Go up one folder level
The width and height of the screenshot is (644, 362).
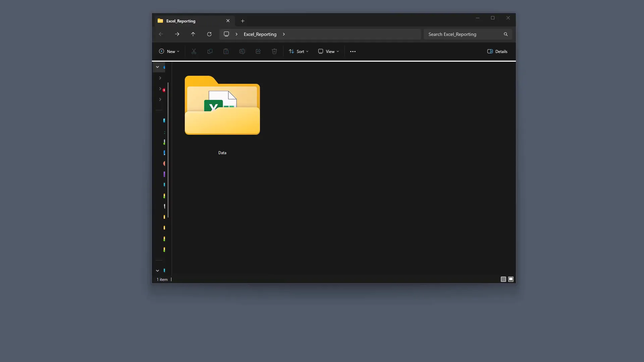pyautogui.click(x=193, y=34)
